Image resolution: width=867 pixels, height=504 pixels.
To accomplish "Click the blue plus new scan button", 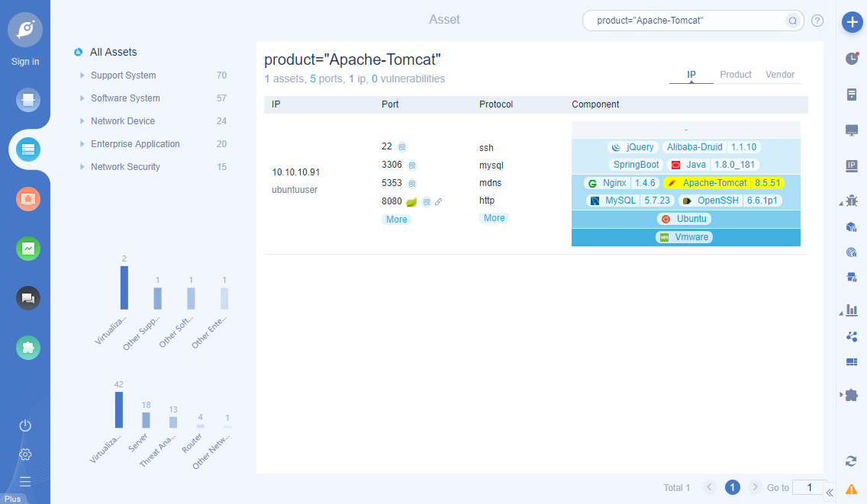I will (852, 22).
